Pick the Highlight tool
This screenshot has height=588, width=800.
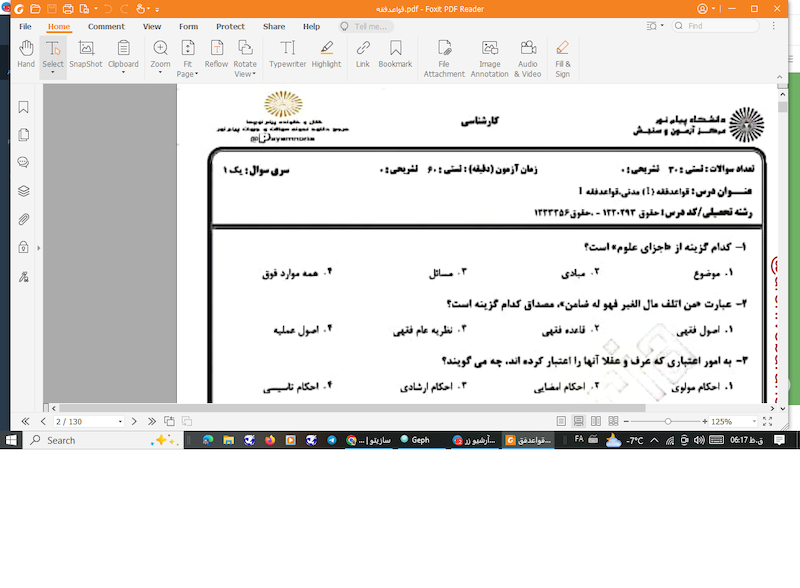(x=327, y=54)
